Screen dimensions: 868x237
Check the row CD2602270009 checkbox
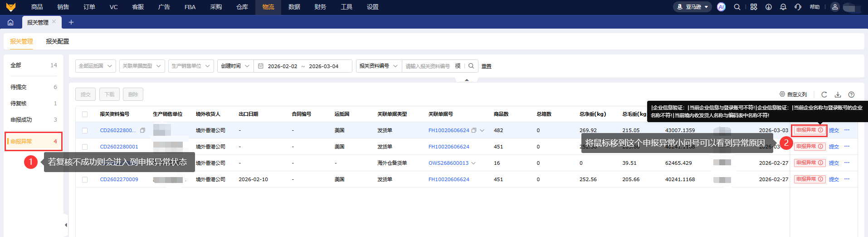[x=85, y=179]
